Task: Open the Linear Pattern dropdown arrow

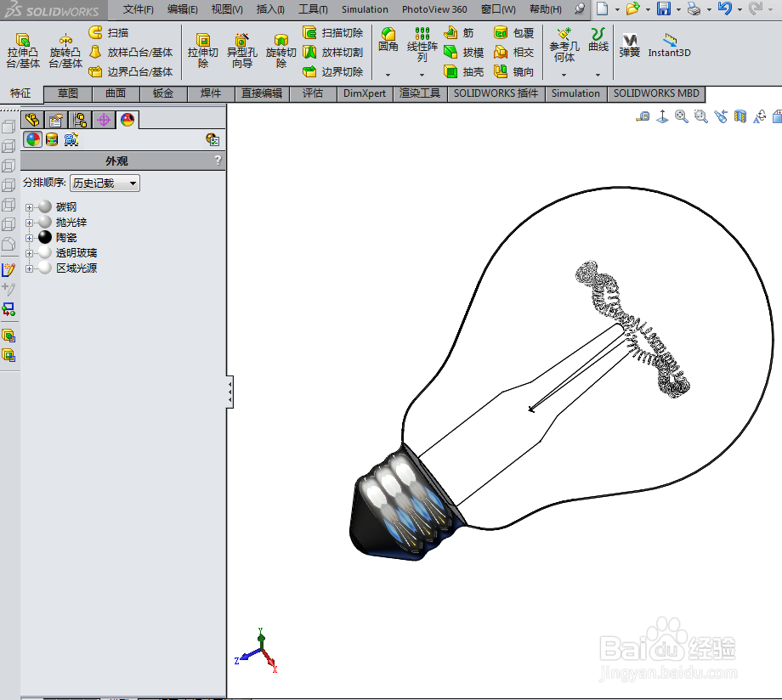Action: (422, 75)
